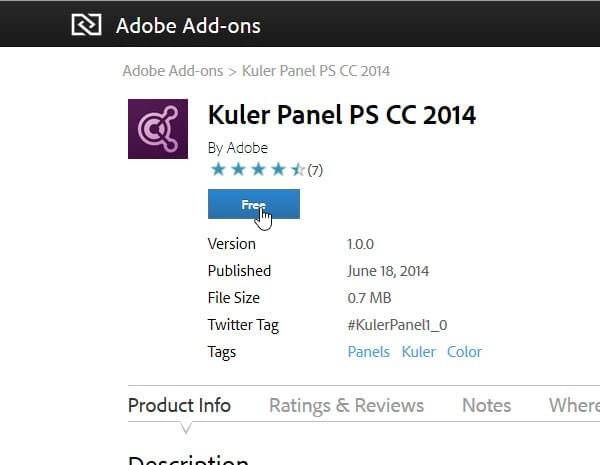The width and height of the screenshot is (600, 465).
Task: Open the Color tag link
Action: 464,352
